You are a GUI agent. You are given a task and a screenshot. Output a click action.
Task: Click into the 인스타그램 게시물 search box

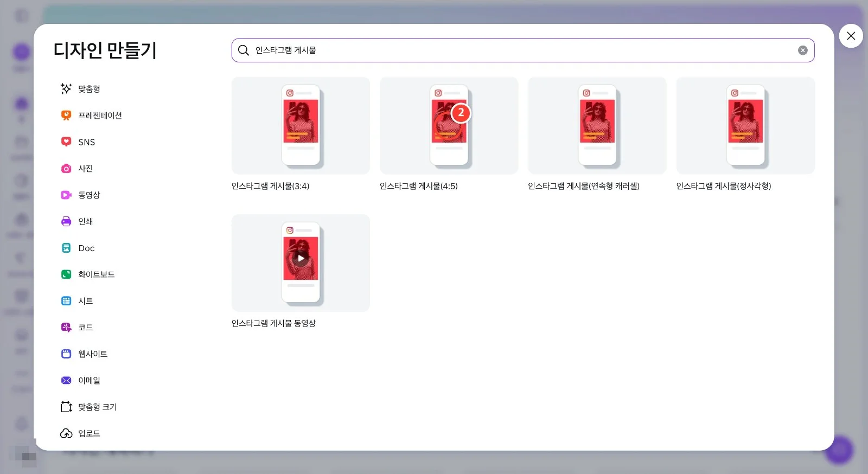coord(523,50)
